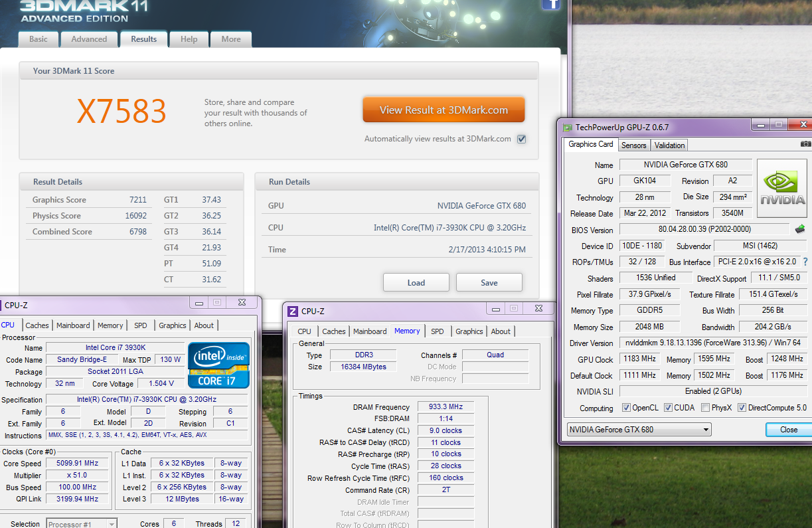
Task: Click the GPU-Z camera screenshot icon
Action: pos(805,144)
